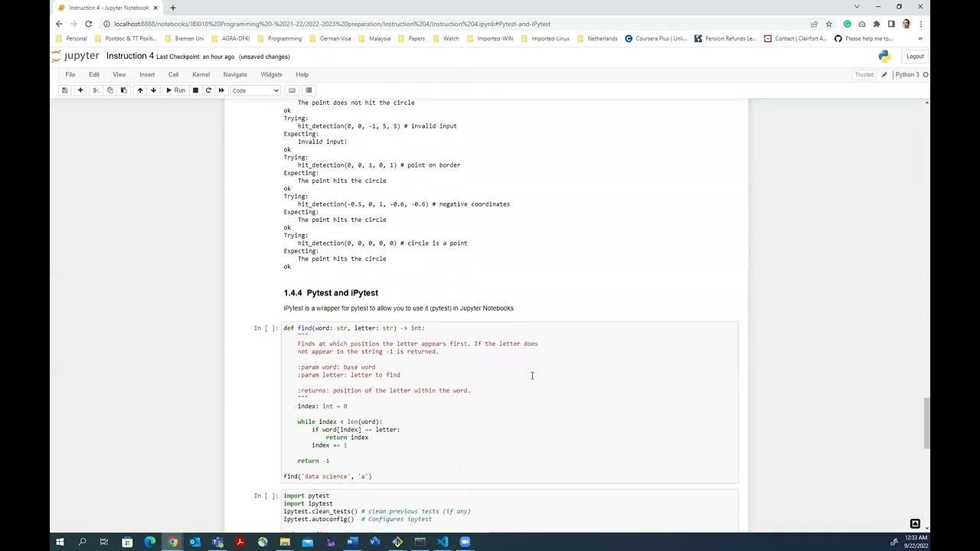Open the Windows Start menu

[x=60, y=542]
